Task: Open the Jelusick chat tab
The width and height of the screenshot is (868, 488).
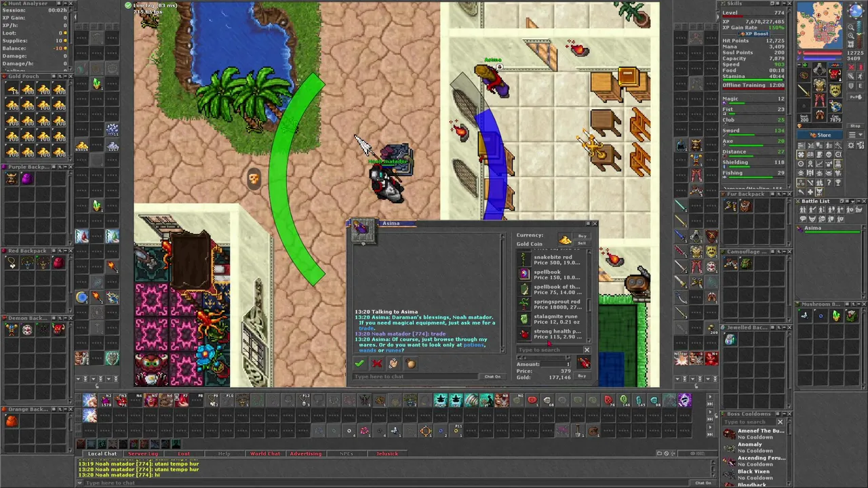Action: pyautogui.click(x=387, y=453)
